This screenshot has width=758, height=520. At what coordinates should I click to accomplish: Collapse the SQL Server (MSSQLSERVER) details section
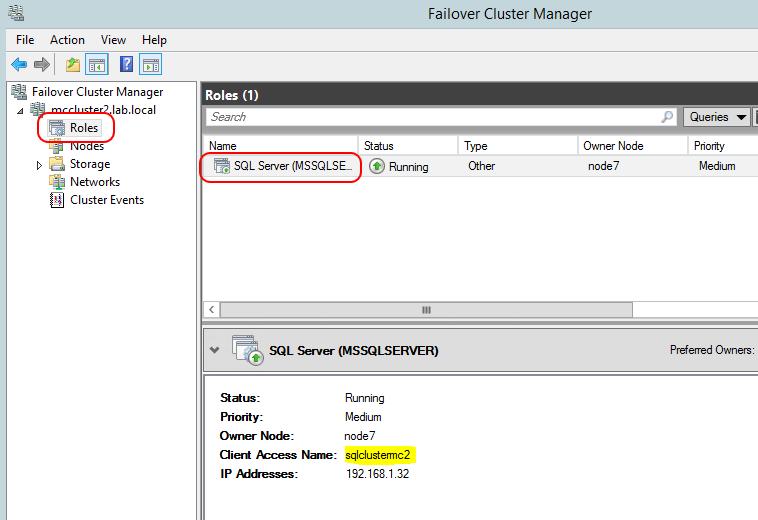pos(215,350)
